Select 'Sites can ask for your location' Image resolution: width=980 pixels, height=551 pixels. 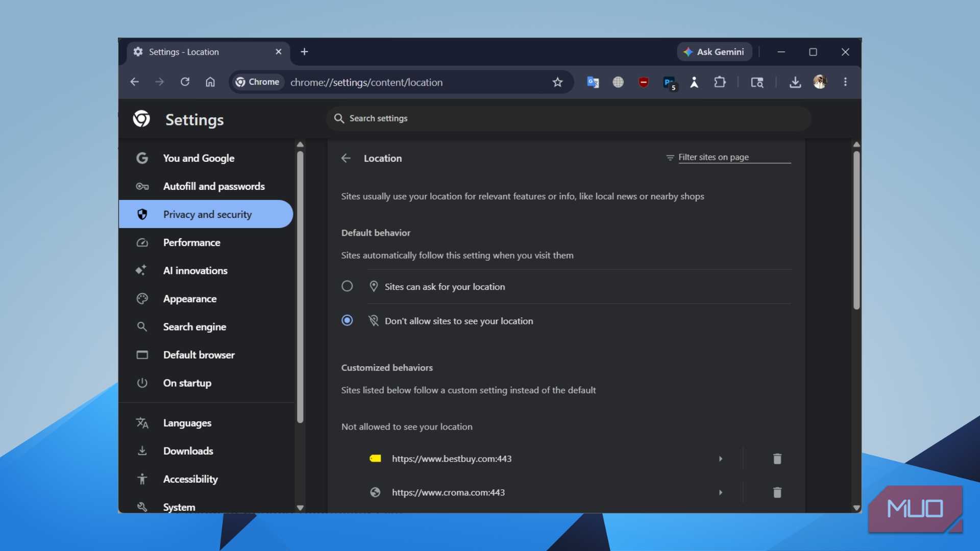347,286
